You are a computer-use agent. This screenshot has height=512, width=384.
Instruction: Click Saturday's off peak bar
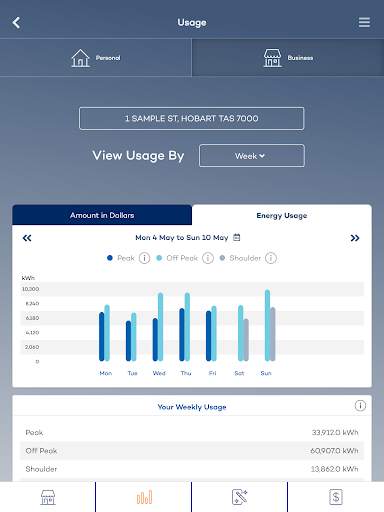click(241, 333)
